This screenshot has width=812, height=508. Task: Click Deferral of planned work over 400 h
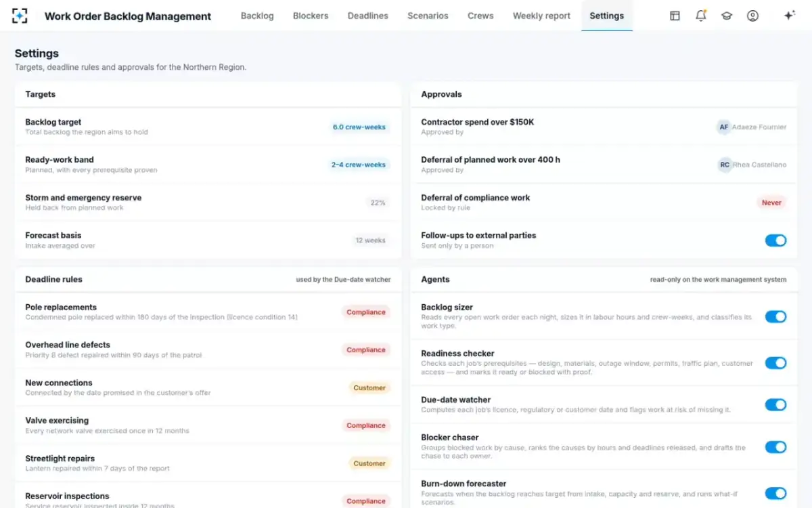[491, 161]
